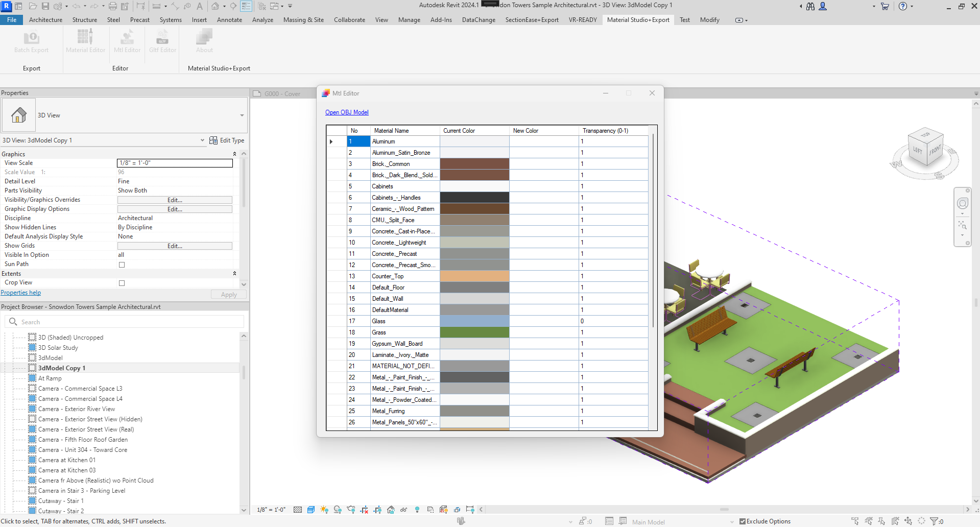The width and height of the screenshot is (980, 527).
Task: Click the Detail Level icon in view control bar
Action: point(298,510)
